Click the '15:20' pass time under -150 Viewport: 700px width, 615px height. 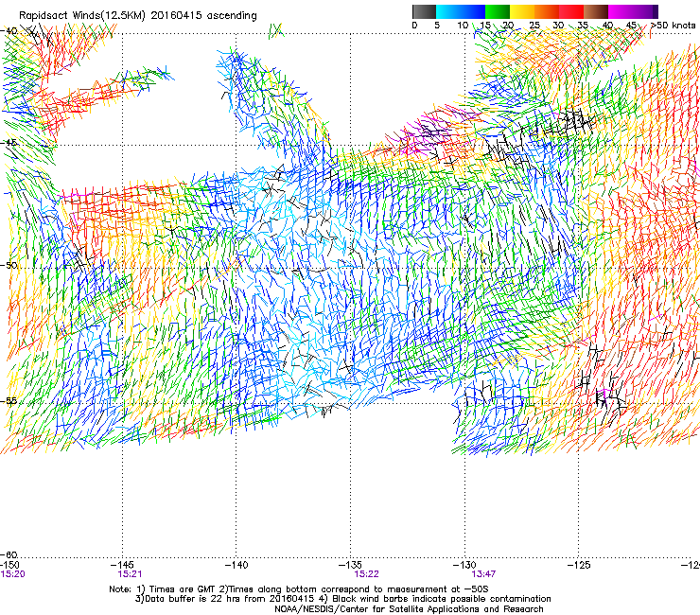(12, 574)
